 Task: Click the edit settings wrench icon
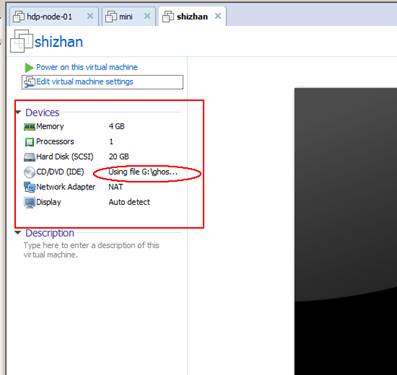[x=30, y=82]
